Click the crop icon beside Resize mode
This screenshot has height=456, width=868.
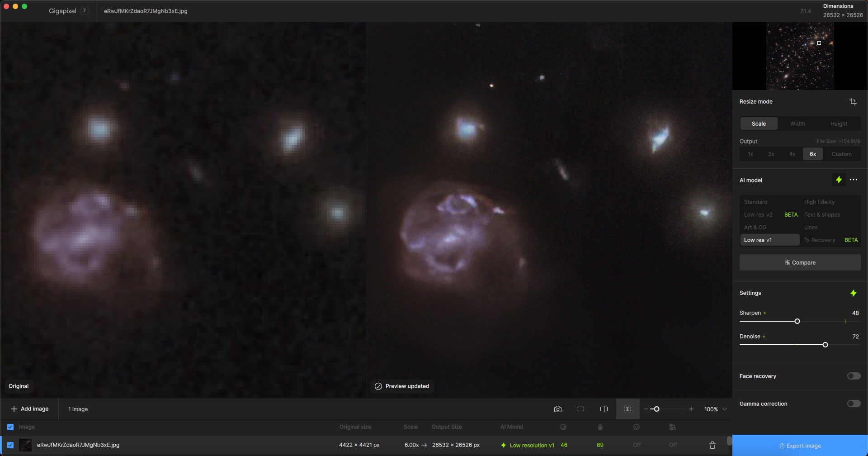coord(853,102)
